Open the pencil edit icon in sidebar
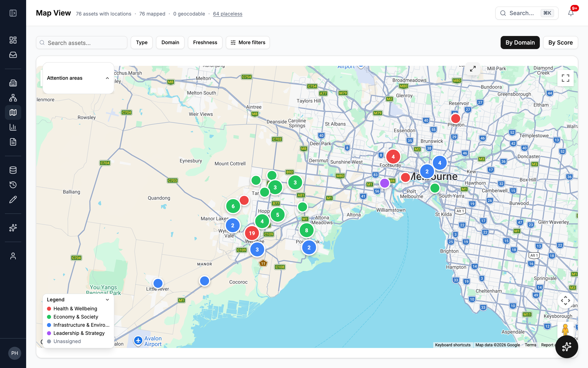 click(13, 199)
